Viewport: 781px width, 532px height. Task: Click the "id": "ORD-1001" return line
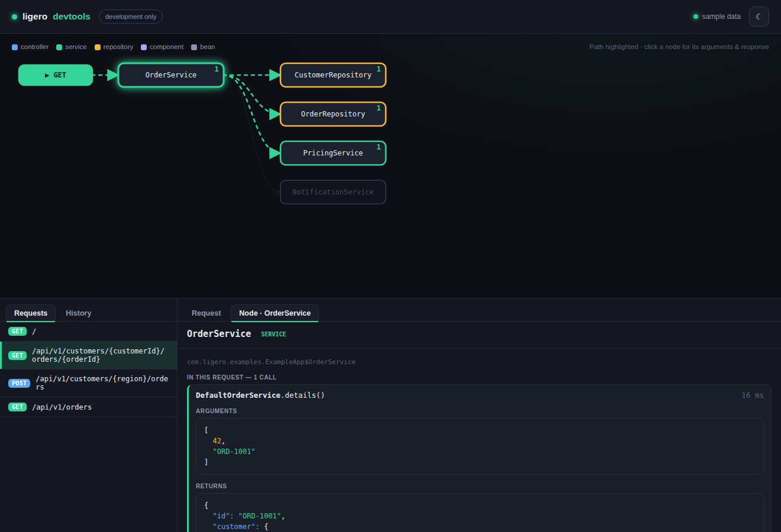coord(248,516)
